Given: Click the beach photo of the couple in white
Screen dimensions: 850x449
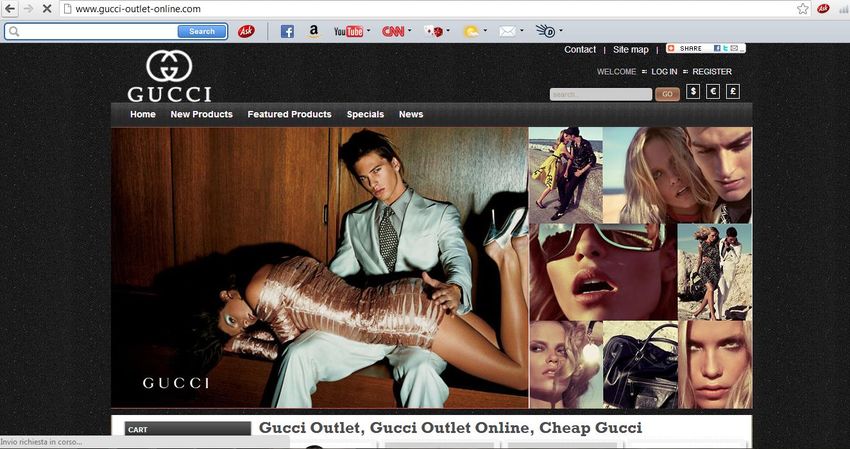Looking at the screenshot, I should [x=715, y=272].
